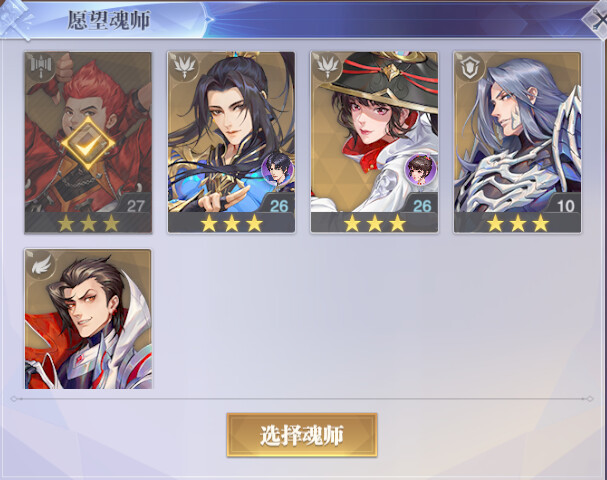Screen dimensions: 607x480
Task: Select the dark-haired blue-robed soul master card
Action: click(x=231, y=142)
